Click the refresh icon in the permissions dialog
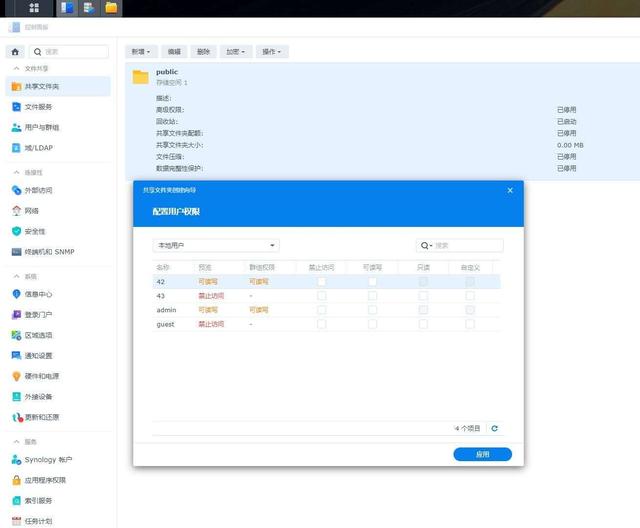Screen dimensions: 640x528 click(x=494, y=428)
